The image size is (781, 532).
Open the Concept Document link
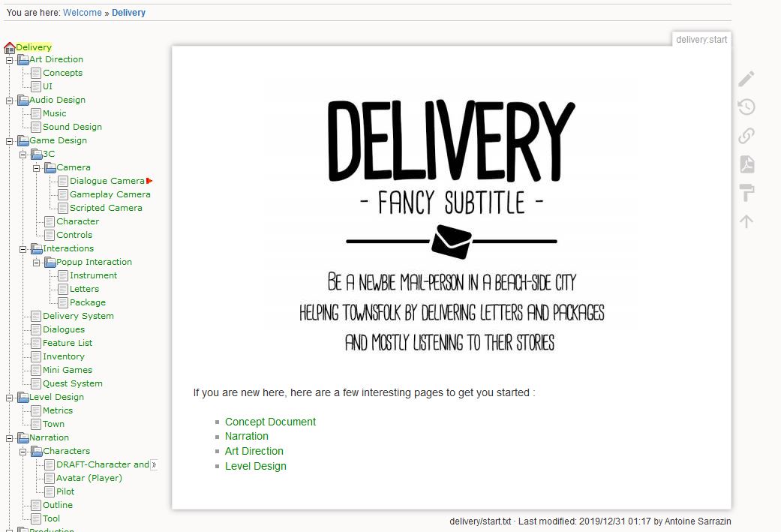click(x=270, y=422)
